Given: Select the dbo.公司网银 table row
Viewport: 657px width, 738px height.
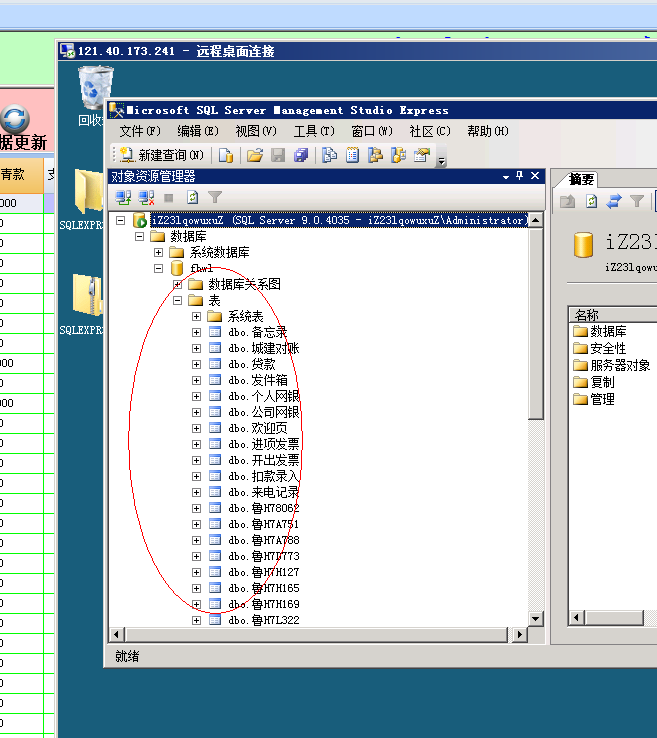Looking at the screenshot, I should [x=264, y=412].
